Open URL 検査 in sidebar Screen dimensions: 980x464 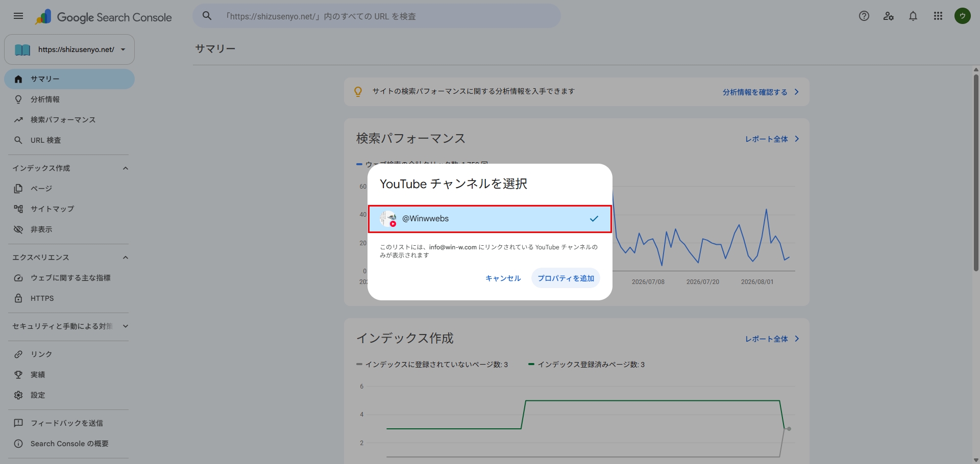69,140
